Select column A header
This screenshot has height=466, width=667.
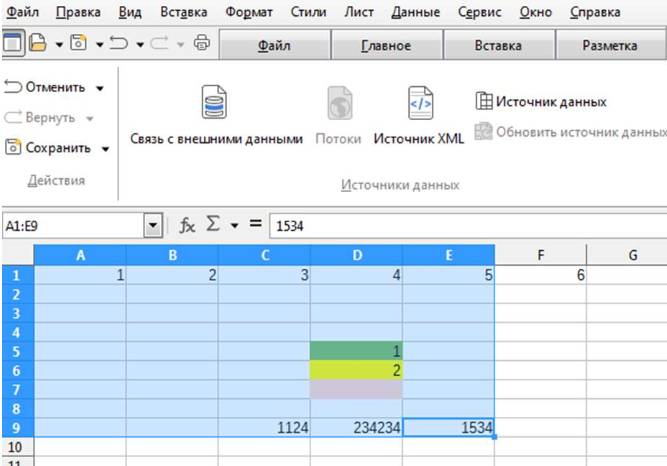point(80,255)
